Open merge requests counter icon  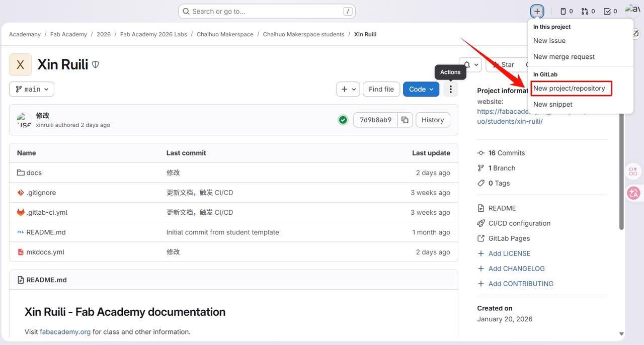[588, 11]
